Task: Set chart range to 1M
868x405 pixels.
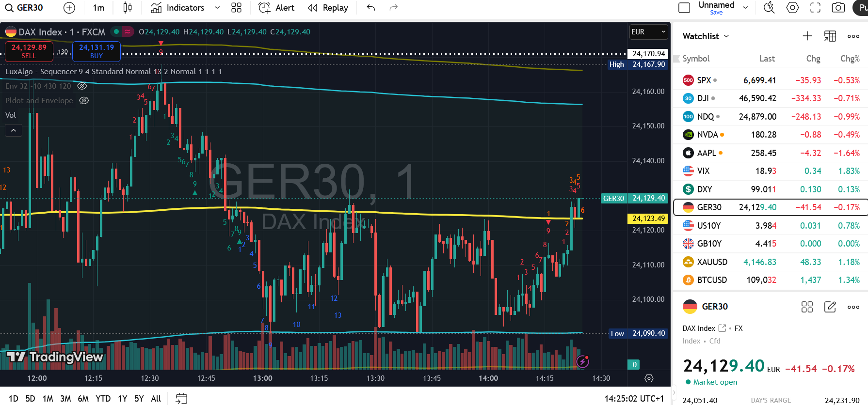Action: pos(48,399)
